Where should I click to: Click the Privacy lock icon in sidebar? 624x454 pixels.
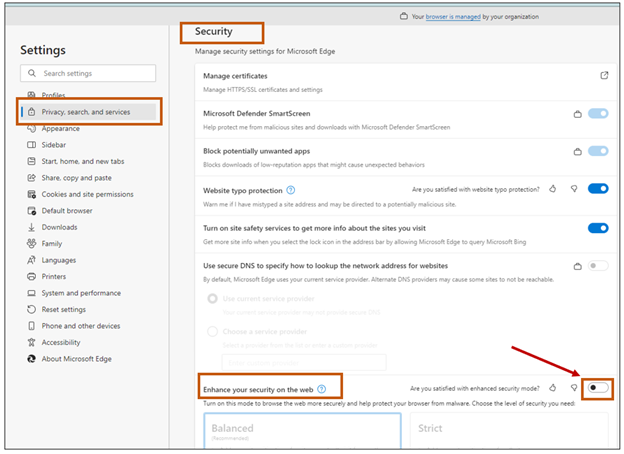click(x=31, y=112)
